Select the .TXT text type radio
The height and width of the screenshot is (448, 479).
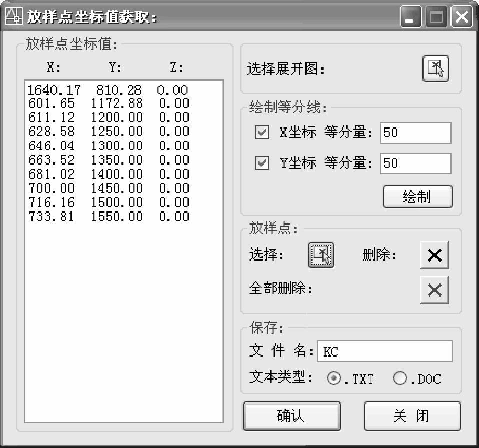(334, 378)
